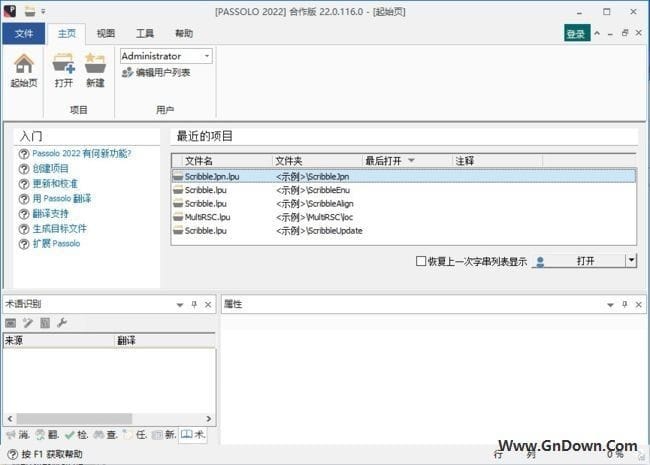The height and width of the screenshot is (465, 650).
Task: Collapse the ribbon with the up caret
Action: tap(597, 33)
